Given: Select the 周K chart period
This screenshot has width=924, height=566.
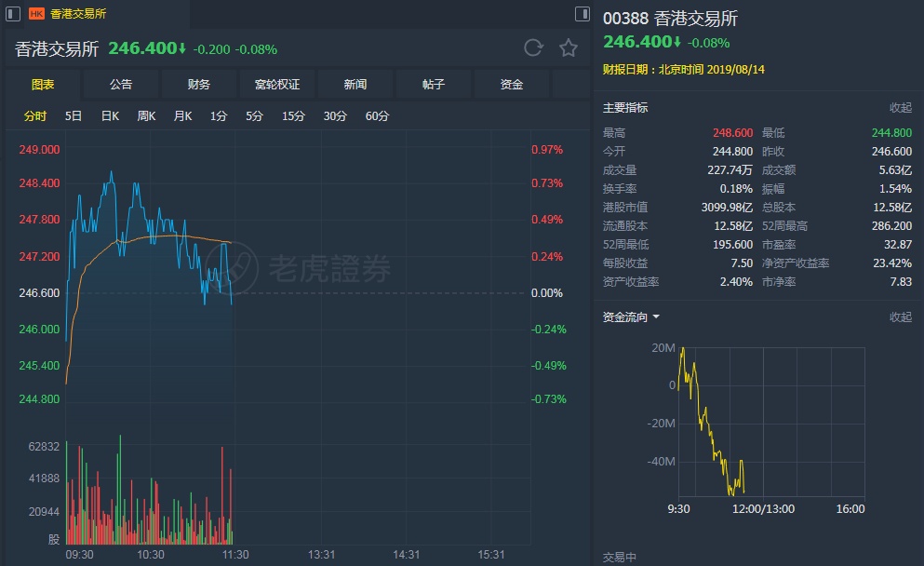Looking at the screenshot, I should (x=146, y=116).
